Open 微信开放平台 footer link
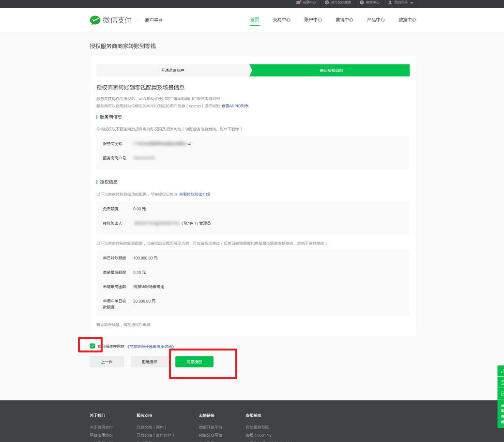The height and width of the screenshot is (442, 504). point(211,427)
